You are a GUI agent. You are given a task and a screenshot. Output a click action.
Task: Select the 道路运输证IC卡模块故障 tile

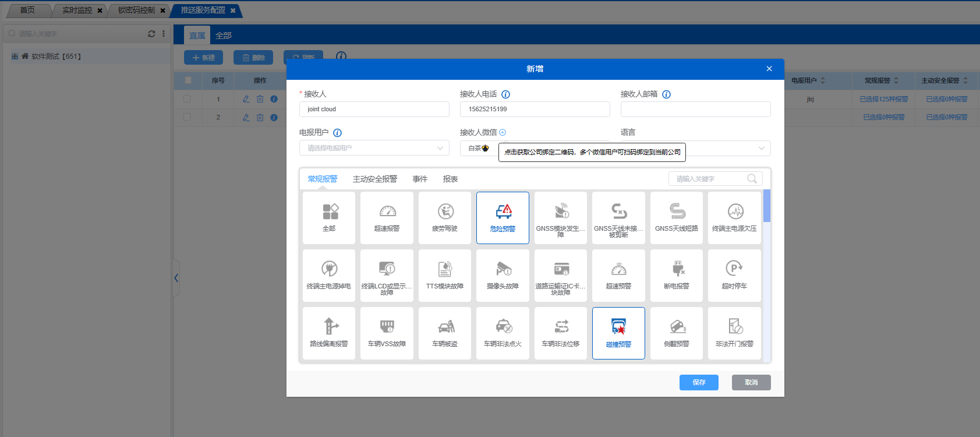pyautogui.click(x=561, y=276)
